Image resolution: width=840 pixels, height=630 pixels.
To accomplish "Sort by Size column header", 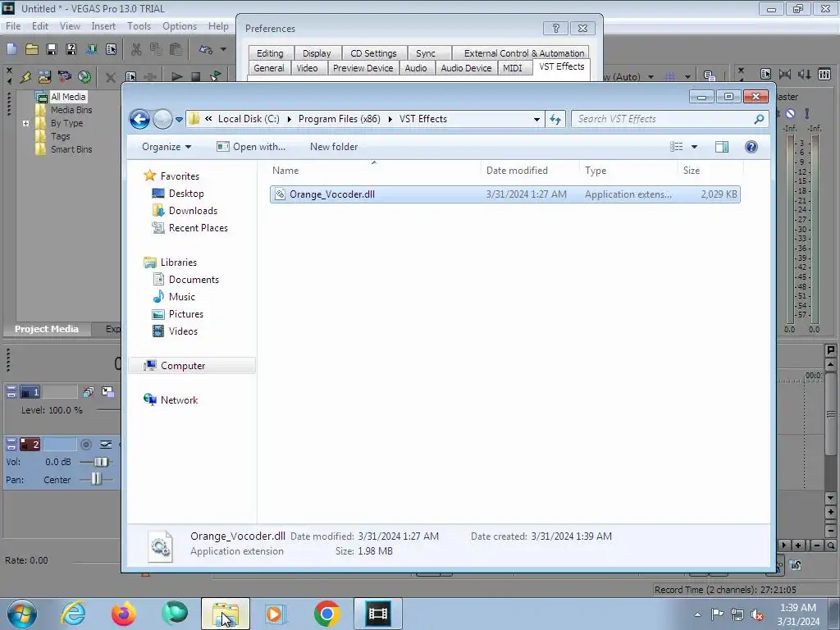I will pos(691,171).
